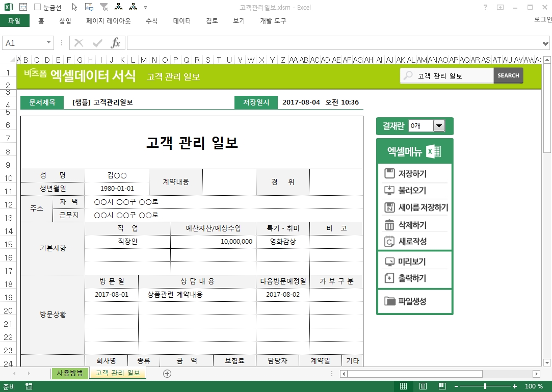The image size is (552, 392).
Task: Click the cancel X icon in formula bar
Action: 79,43
